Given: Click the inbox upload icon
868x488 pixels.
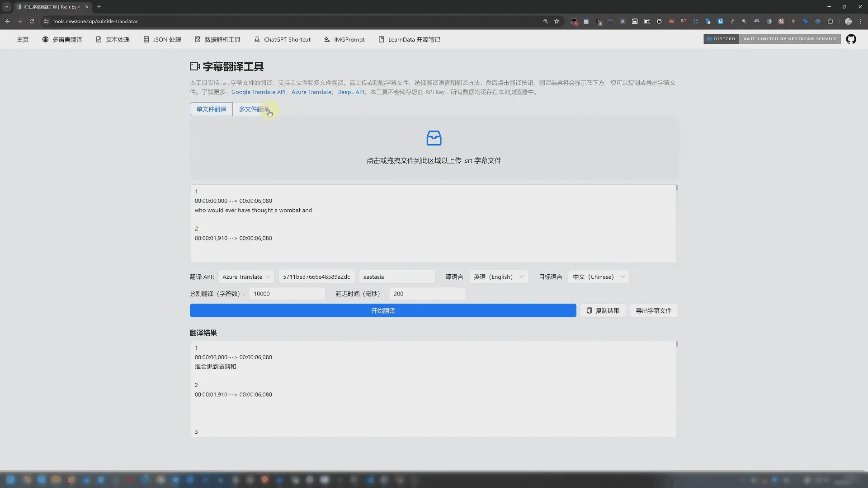Looking at the screenshot, I should point(434,138).
